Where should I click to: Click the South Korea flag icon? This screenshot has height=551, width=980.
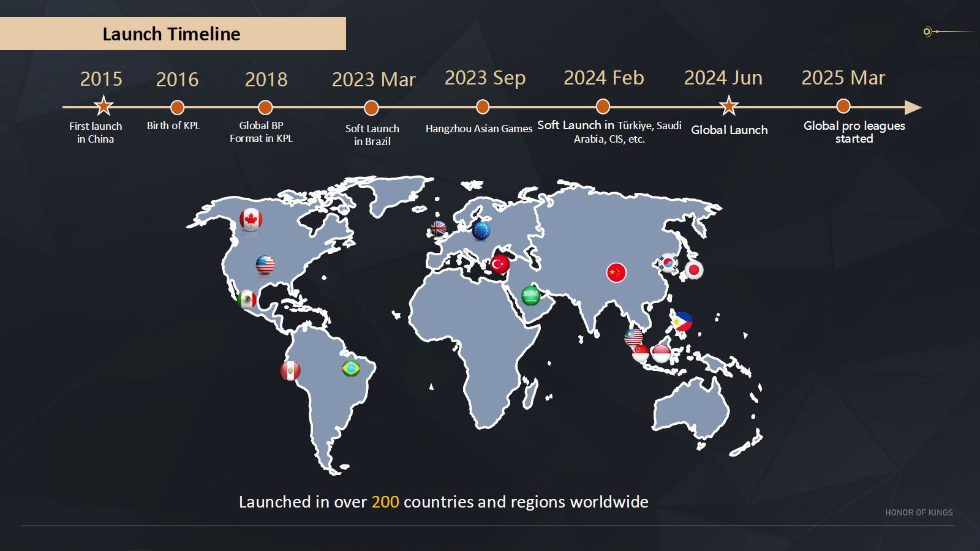[668, 263]
